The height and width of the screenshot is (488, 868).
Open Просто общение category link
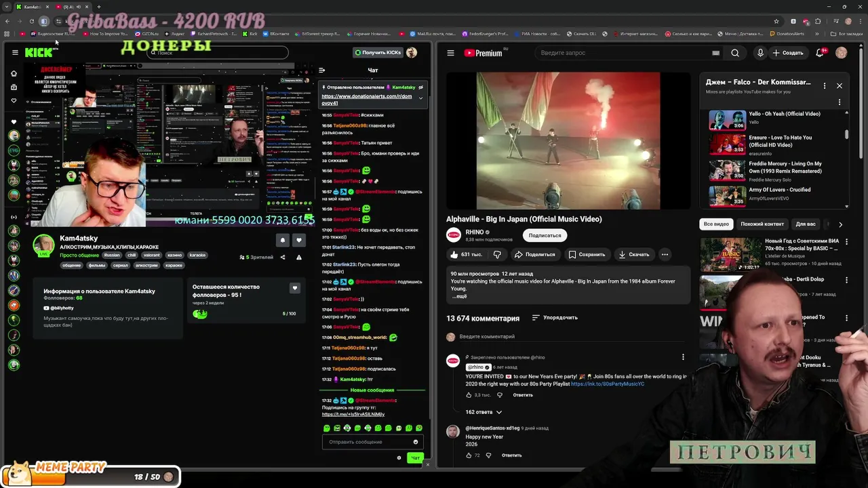tap(79, 255)
